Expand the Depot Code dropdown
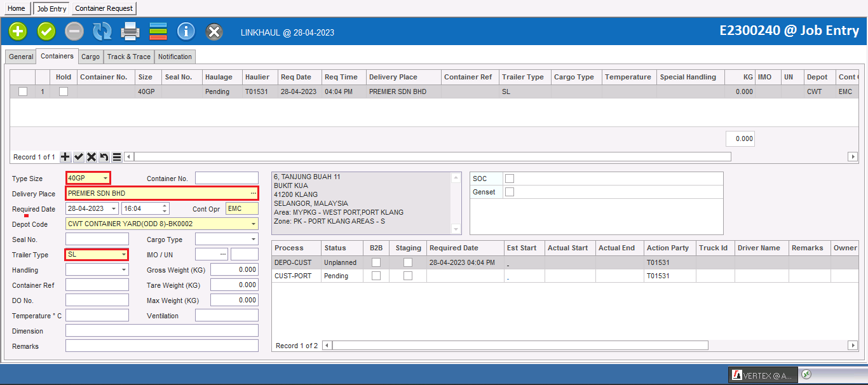Screen dimensions: 868x385 coord(254,224)
